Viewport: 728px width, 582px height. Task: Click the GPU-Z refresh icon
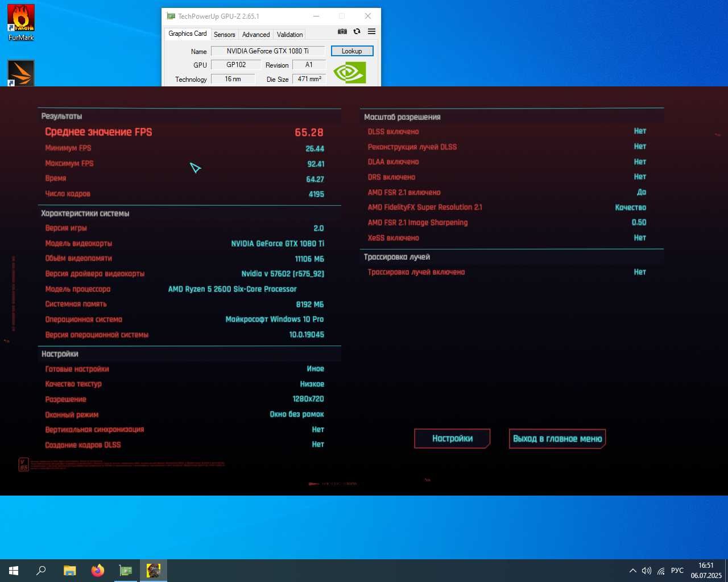pyautogui.click(x=357, y=32)
